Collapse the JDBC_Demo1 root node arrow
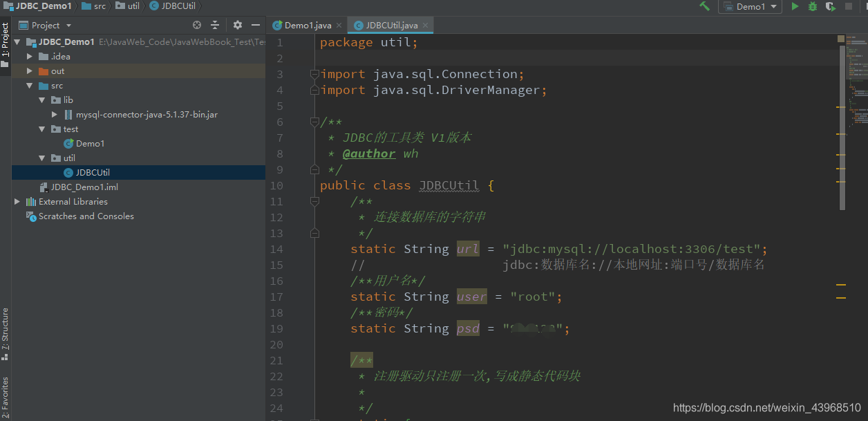 pyautogui.click(x=17, y=42)
